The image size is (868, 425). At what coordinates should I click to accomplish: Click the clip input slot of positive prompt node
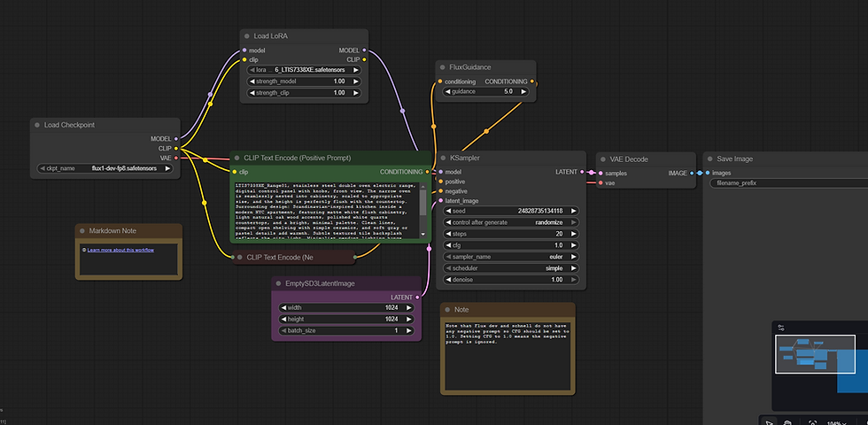[234, 172]
